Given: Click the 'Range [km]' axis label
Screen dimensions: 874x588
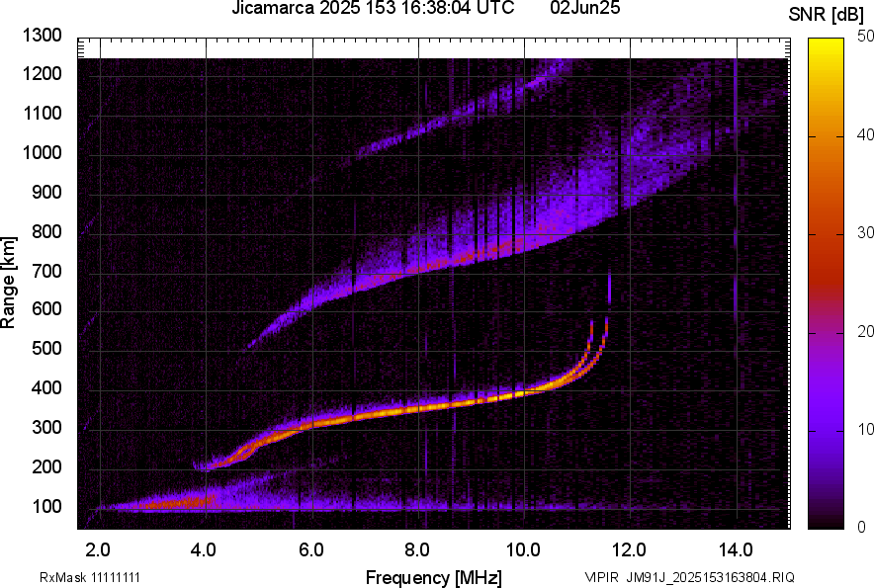Looking at the screenshot, I should pyautogui.click(x=8, y=283).
